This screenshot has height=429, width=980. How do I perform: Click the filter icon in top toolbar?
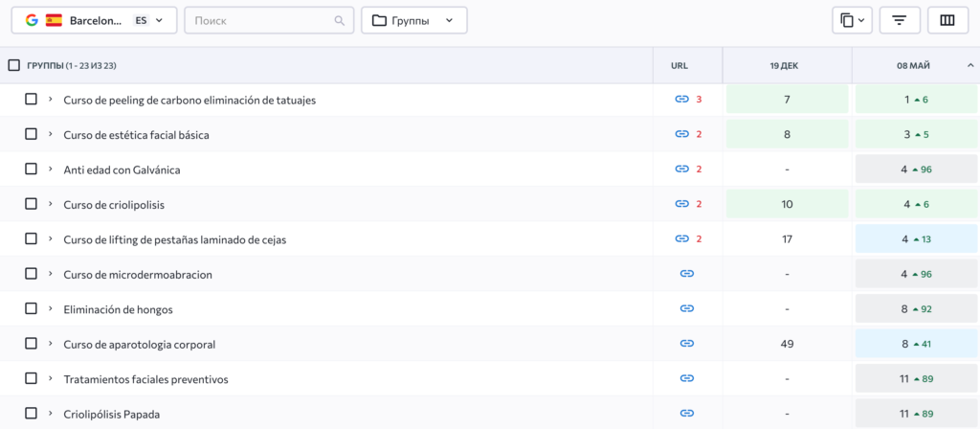tap(899, 20)
